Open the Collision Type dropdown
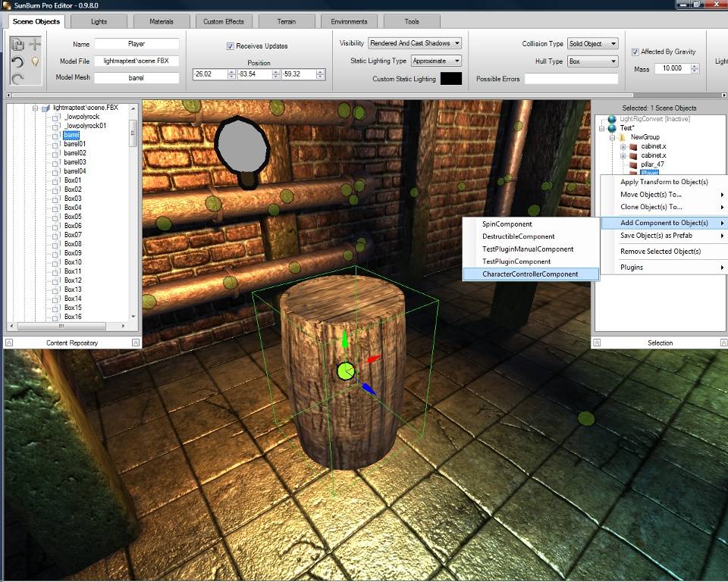Viewport: 728px width, 582px height. pos(593,44)
